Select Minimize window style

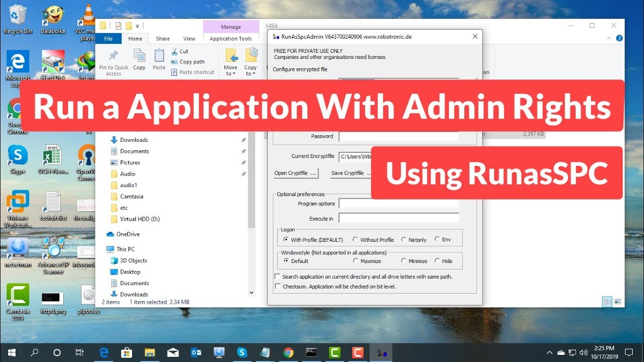click(414, 261)
